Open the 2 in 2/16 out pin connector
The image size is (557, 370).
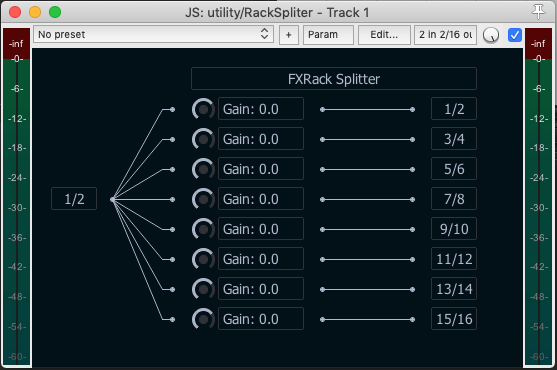(x=445, y=35)
